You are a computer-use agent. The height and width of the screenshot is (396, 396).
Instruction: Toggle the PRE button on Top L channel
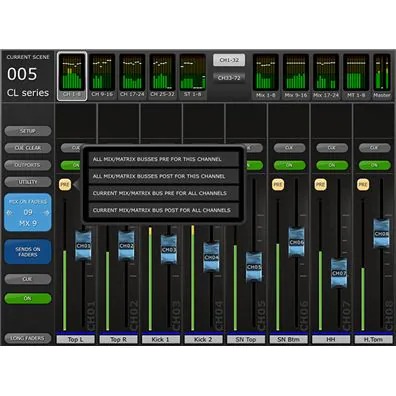[65, 185]
